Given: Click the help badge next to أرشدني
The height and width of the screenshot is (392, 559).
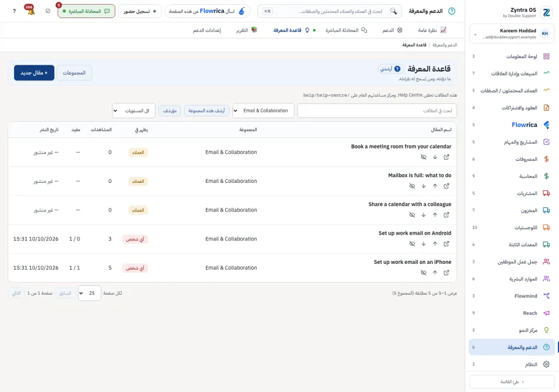Looking at the screenshot, I should click(397, 69).
